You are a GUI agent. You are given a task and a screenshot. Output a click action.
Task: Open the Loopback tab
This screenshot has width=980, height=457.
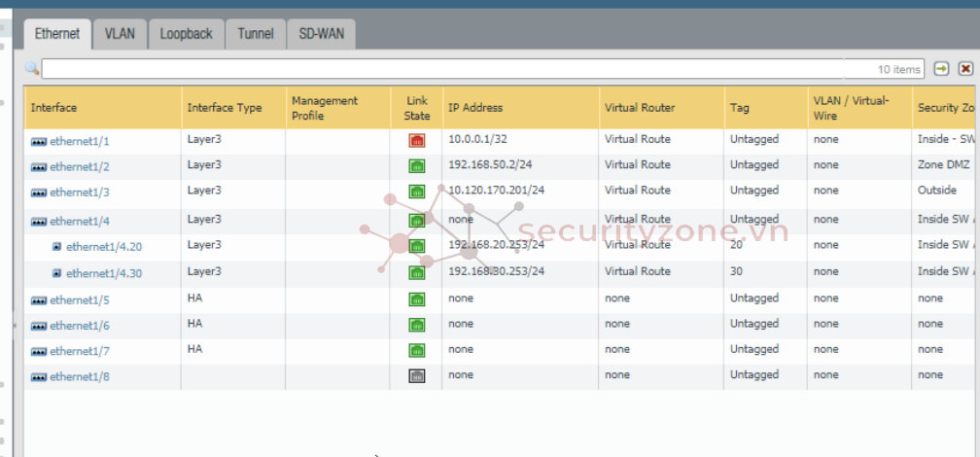tap(186, 34)
